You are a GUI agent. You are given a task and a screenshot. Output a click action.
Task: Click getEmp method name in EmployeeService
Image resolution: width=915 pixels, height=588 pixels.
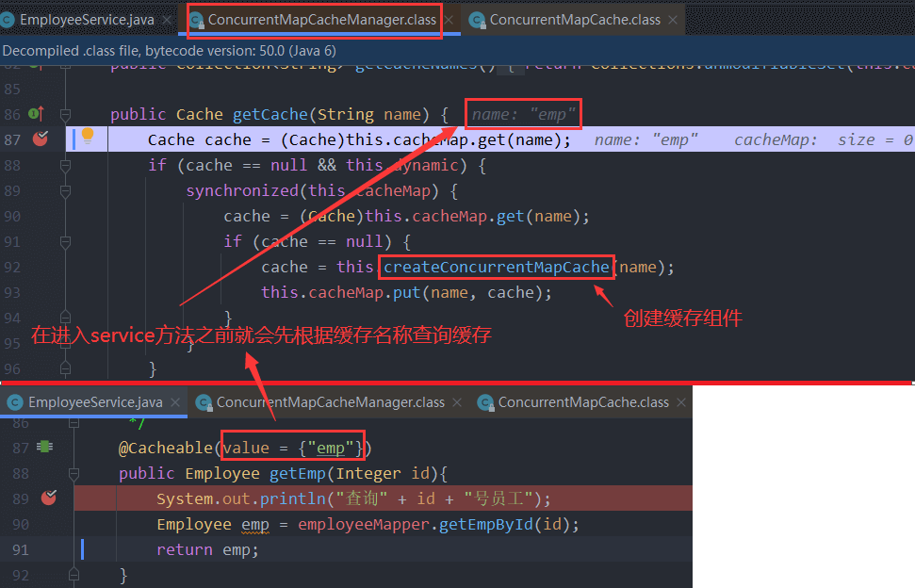(x=298, y=474)
